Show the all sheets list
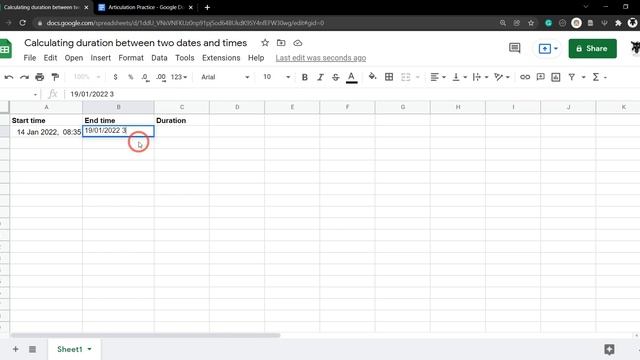 32,349
